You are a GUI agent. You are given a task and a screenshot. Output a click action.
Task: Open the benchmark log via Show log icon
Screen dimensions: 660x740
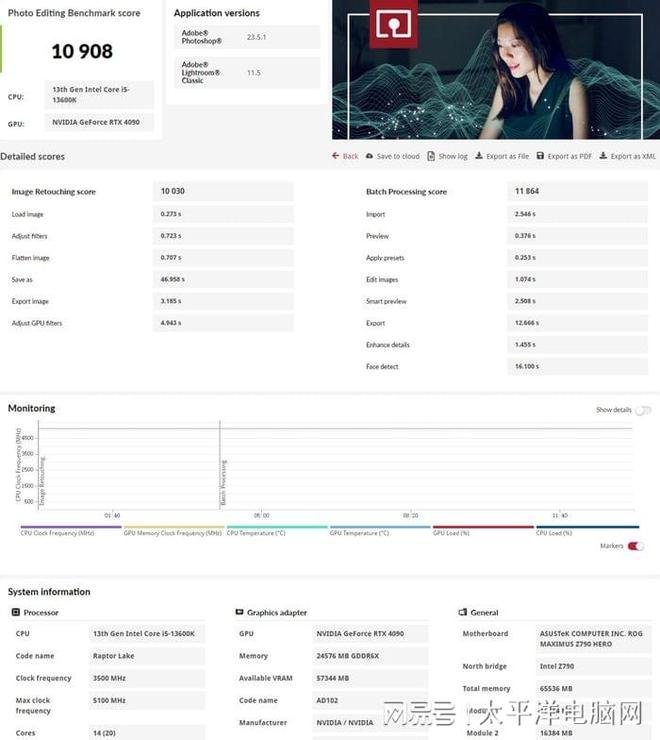(x=431, y=156)
